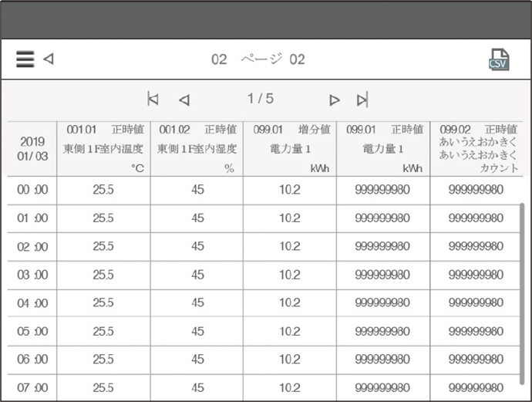Jump to the last page
The image size is (532, 402).
362,100
